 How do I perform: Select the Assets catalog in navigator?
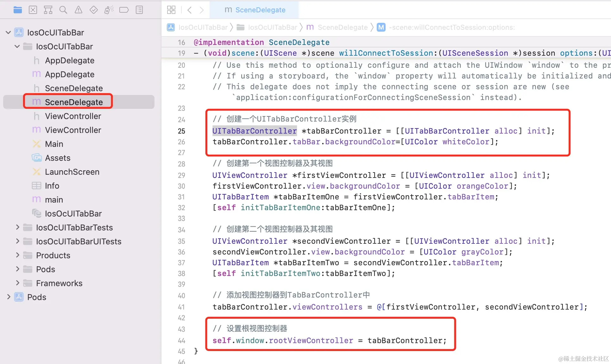coord(58,158)
